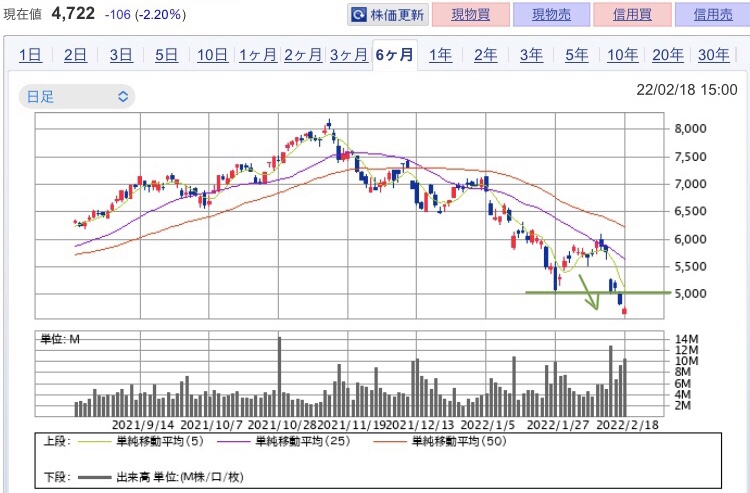This screenshot has height=493, width=750.
Task: Click the 7,500 price axis label
Action: pos(690,157)
